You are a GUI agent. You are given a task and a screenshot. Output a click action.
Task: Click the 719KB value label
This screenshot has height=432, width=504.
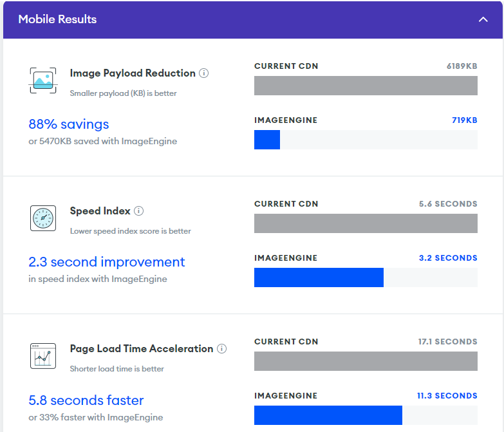(465, 120)
